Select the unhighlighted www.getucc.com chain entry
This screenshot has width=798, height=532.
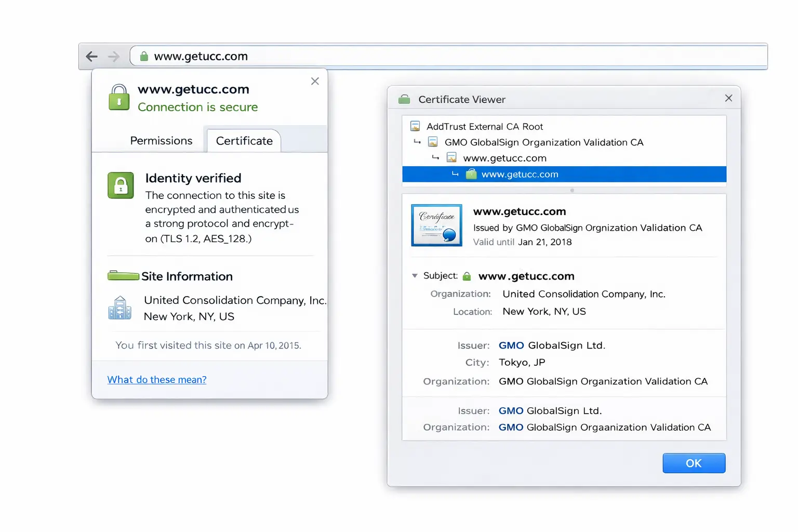click(x=504, y=158)
